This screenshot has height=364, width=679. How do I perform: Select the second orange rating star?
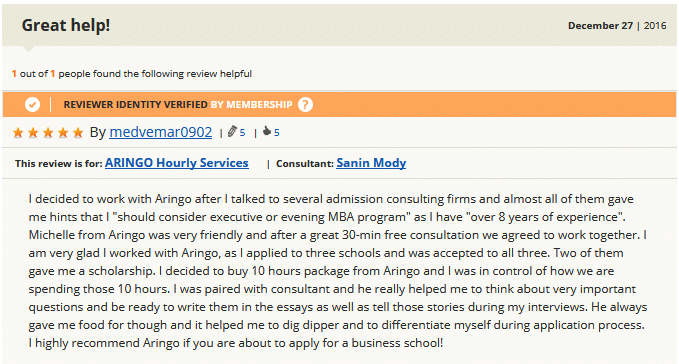[x=33, y=132]
